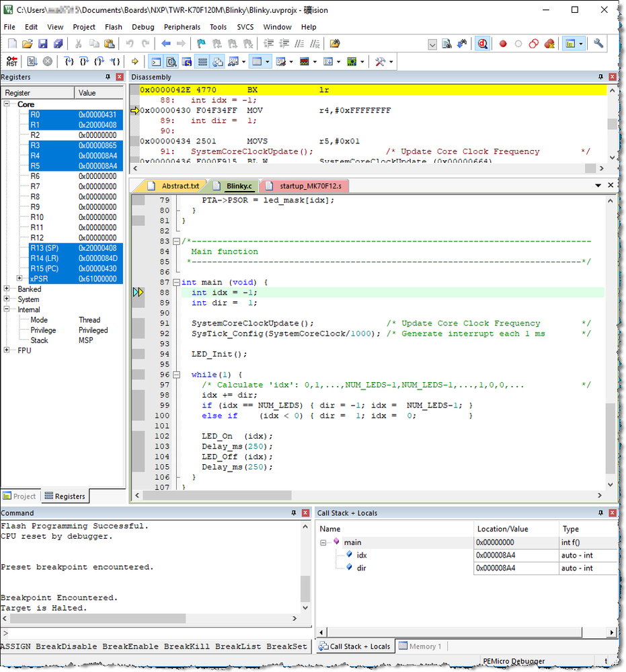Click the Reset CPU (RST) icon

tap(12, 61)
